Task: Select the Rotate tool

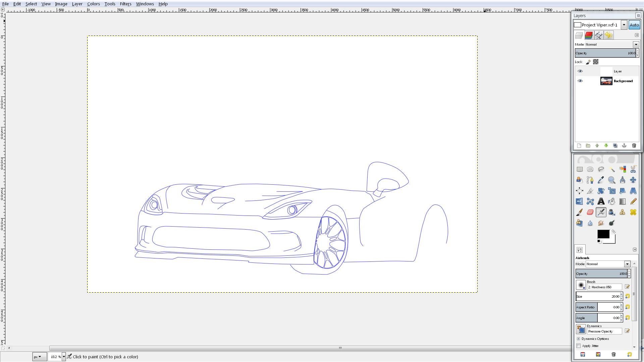Action: point(601,191)
